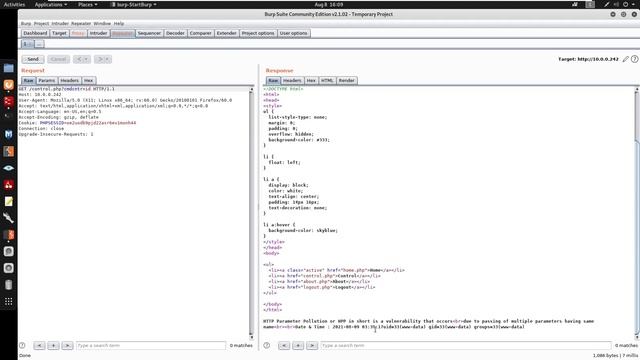
Task: Click the response pane vertical scrollbar
Action: pos(636,212)
